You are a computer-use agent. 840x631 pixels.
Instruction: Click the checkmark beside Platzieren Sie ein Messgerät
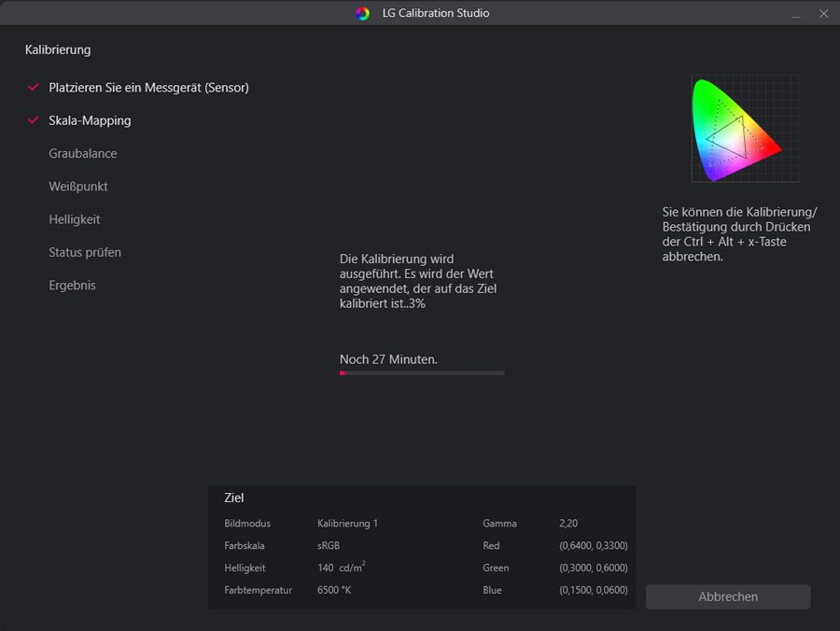[34, 88]
